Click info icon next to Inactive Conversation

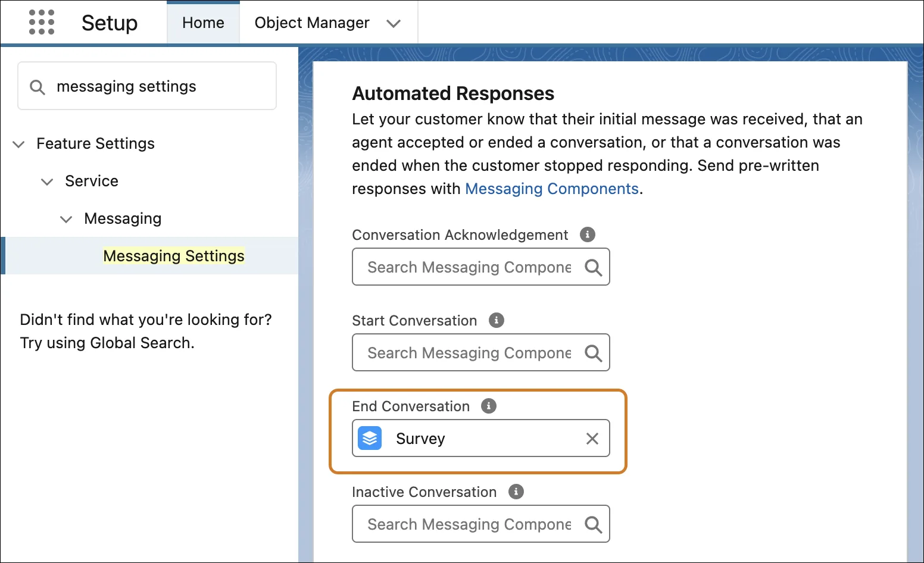click(516, 492)
